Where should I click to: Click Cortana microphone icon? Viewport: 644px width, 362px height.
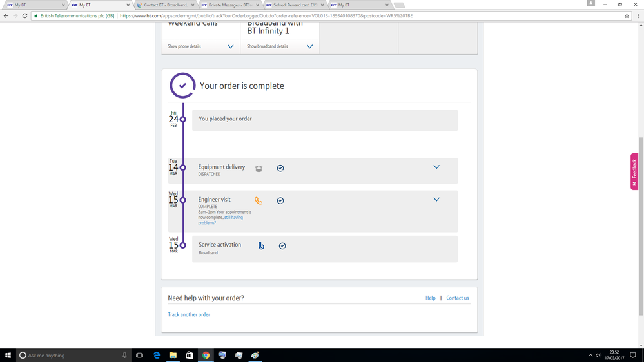[x=124, y=356]
